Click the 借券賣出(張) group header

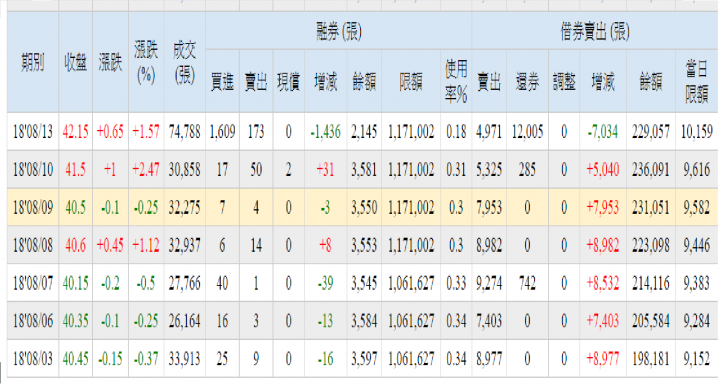coord(595,31)
